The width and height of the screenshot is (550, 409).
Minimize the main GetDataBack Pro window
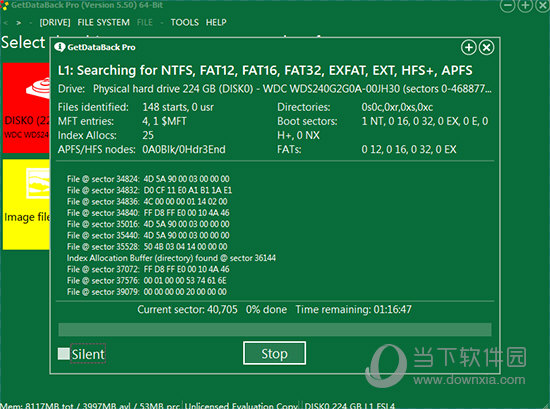coord(507,6)
